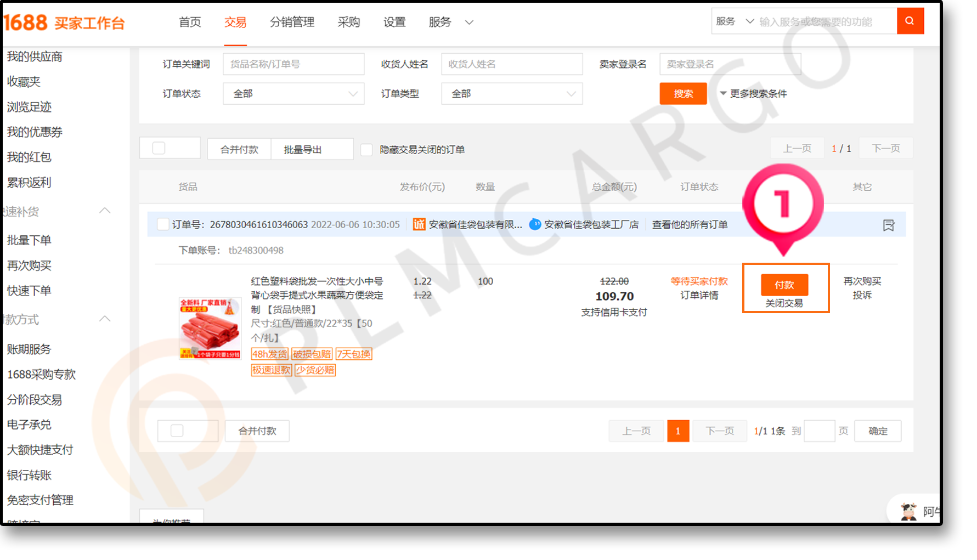Click the batch export button
Image resolution: width=977 pixels, height=560 pixels.
coord(302,150)
